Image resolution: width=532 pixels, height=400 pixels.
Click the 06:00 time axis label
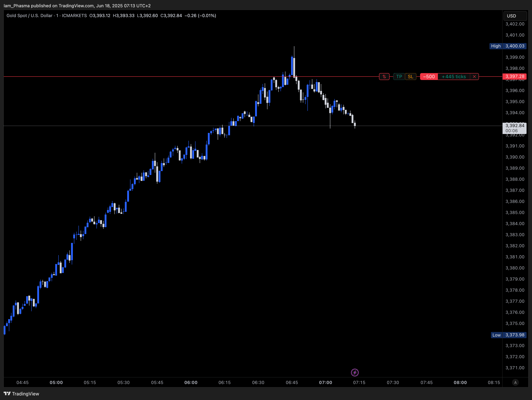click(191, 382)
